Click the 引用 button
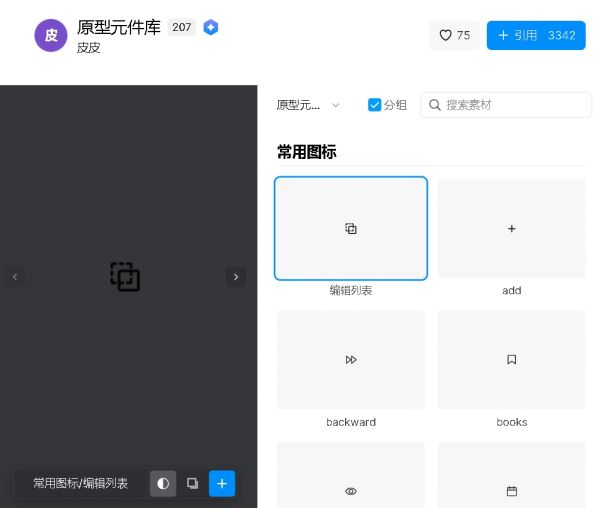Image resolution: width=600 pixels, height=508 pixels. (x=535, y=35)
